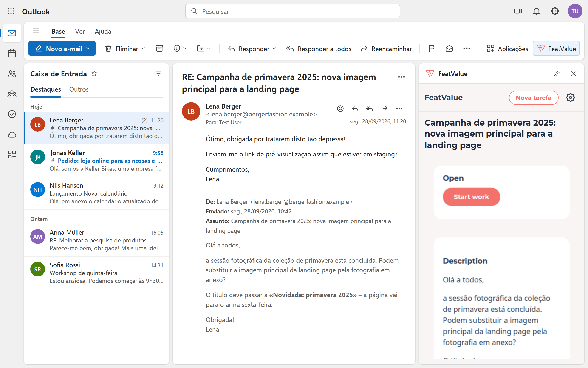This screenshot has height=368, width=588.
Task: Mark message as read or unread envelope icon
Action: click(x=449, y=49)
